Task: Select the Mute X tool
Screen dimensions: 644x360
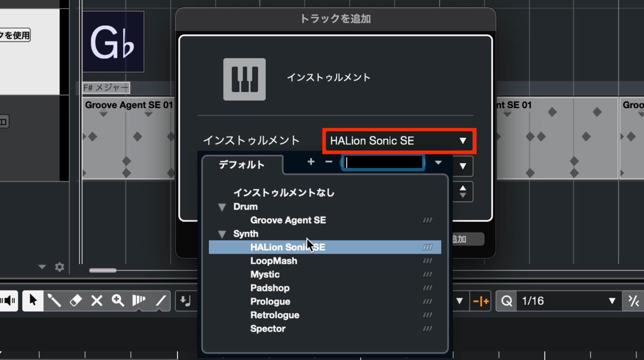Action: tap(97, 300)
